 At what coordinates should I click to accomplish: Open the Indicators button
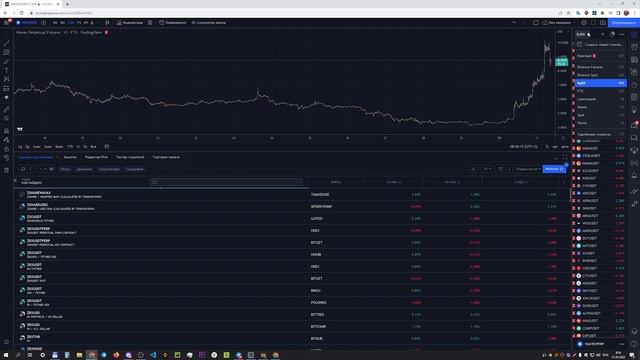129,22
